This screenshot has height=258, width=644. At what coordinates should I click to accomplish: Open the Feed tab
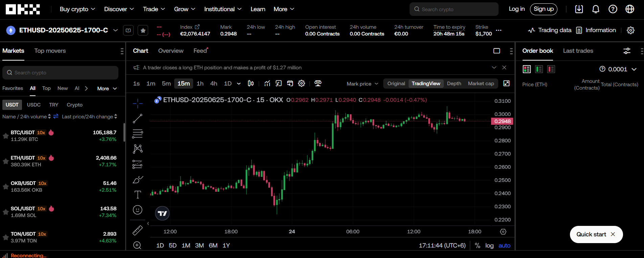point(201,51)
